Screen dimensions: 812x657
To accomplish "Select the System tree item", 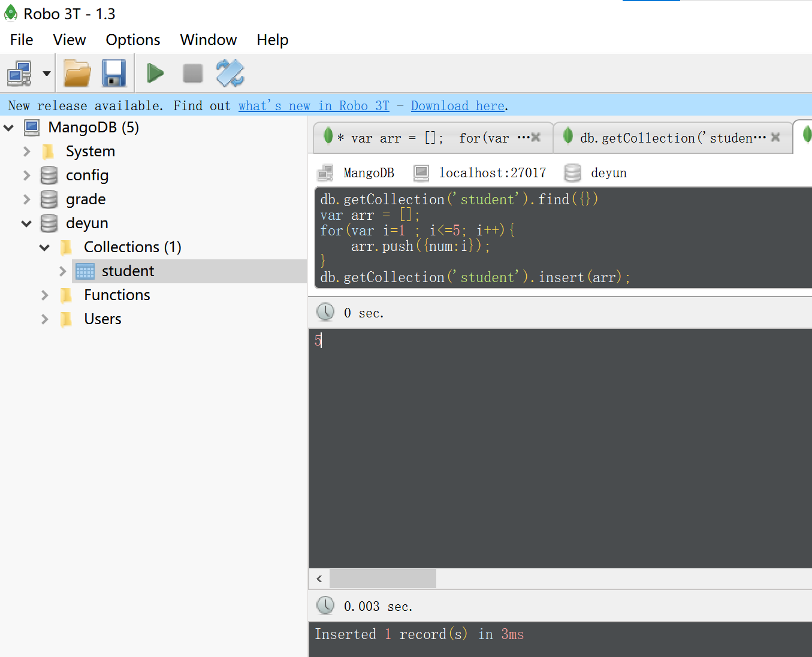I will (x=90, y=152).
